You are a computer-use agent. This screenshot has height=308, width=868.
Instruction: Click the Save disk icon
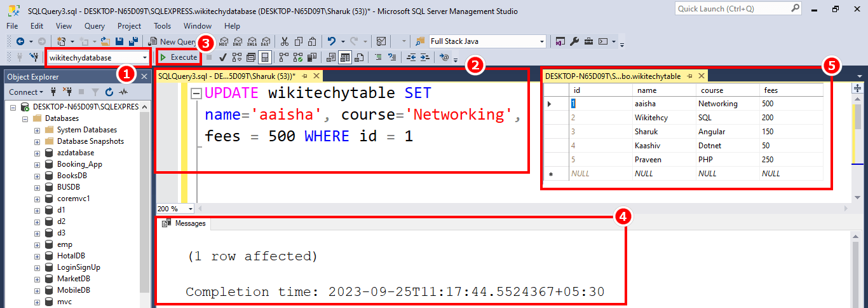coord(118,41)
